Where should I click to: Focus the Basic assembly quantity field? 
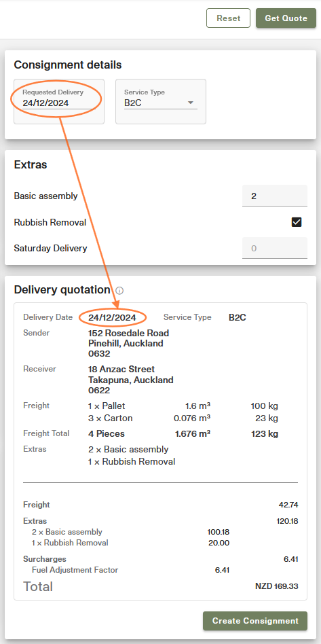275,196
